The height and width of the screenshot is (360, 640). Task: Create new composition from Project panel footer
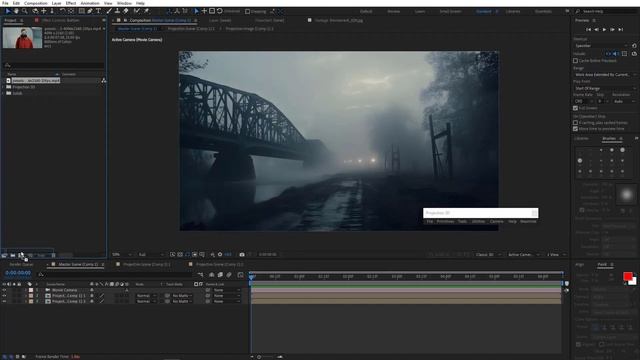(21, 256)
